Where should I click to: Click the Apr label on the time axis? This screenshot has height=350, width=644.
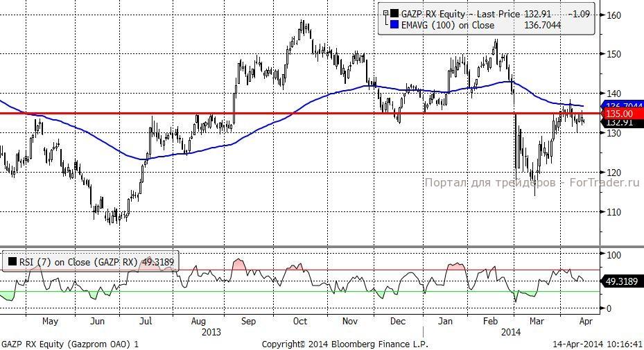pyautogui.click(x=586, y=322)
